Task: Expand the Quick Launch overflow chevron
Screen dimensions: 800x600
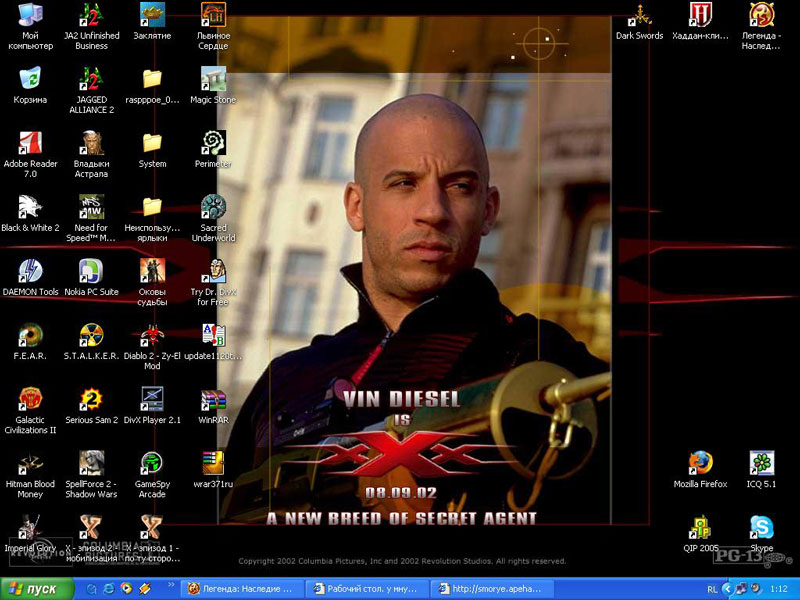Action: 171,585
